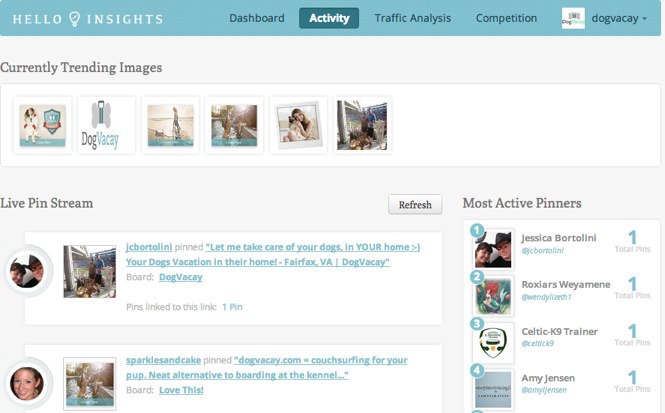Click sparklesandcake's round profile avatar
The height and width of the screenshot is (413, 665).
pyautogui.click(x=27, y=382)
